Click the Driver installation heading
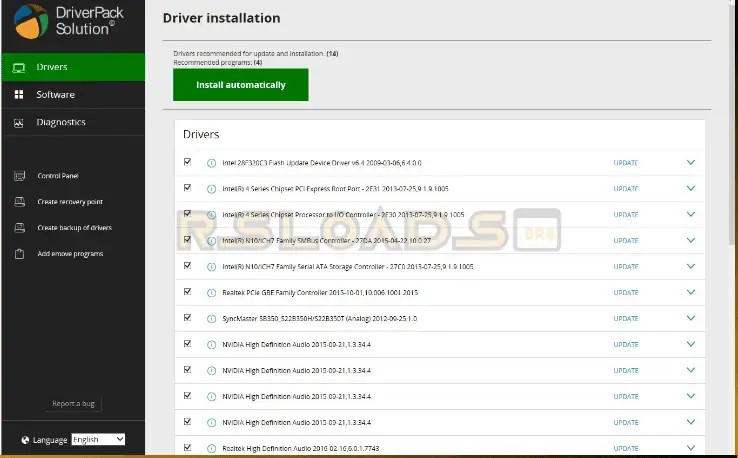The width and height of the screenshot is (738, 458). [221, 18]
